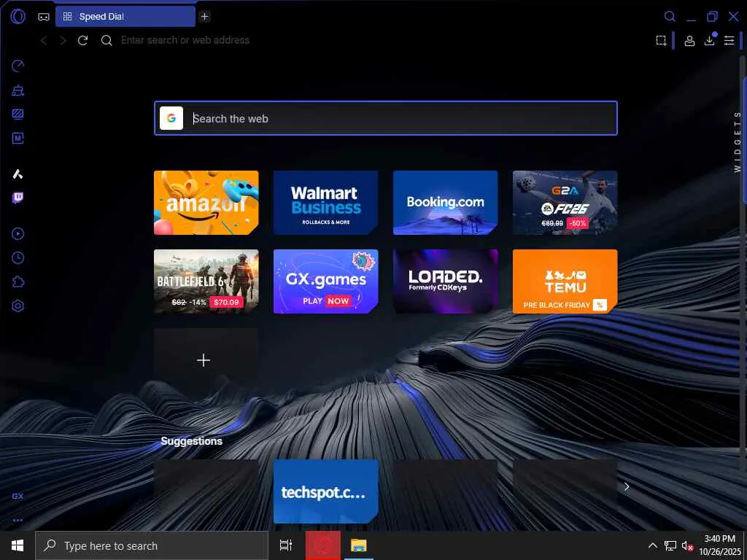Go back to previous page
Screen dimensions: 747x560
44,41
